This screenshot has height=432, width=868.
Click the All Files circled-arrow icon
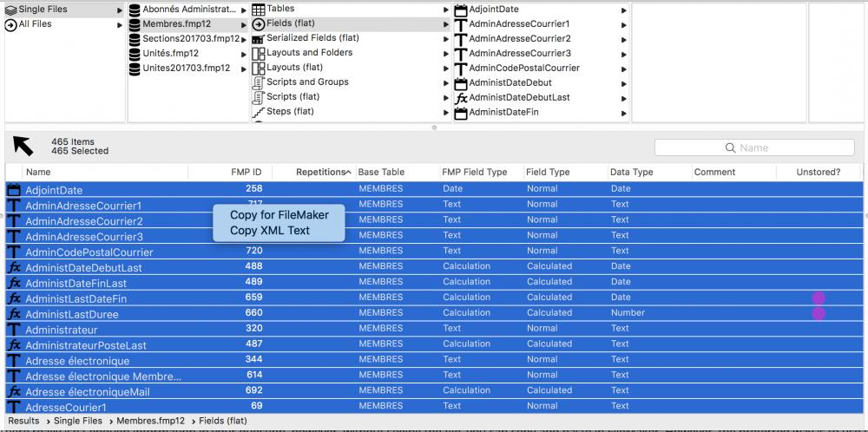point(10,25)
